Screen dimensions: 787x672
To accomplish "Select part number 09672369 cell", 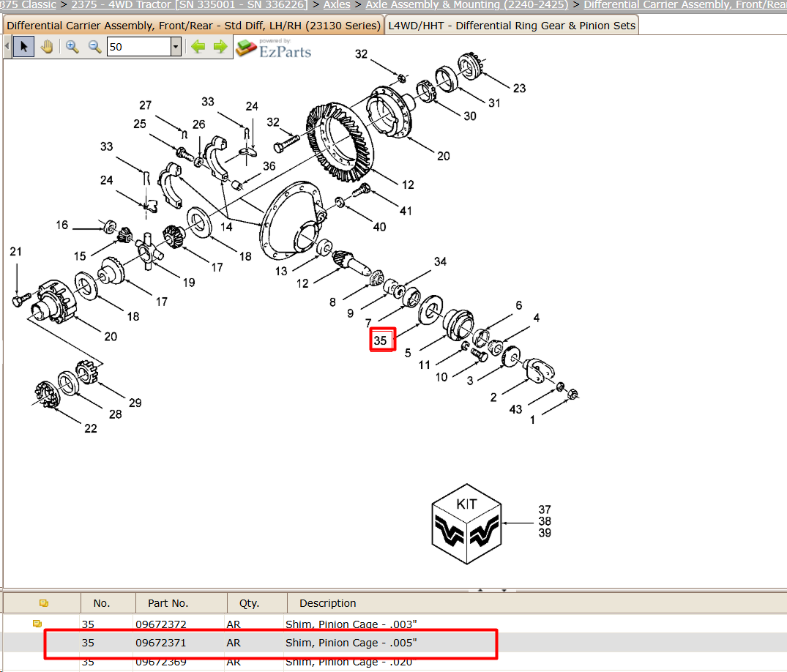I will (161, 662).
